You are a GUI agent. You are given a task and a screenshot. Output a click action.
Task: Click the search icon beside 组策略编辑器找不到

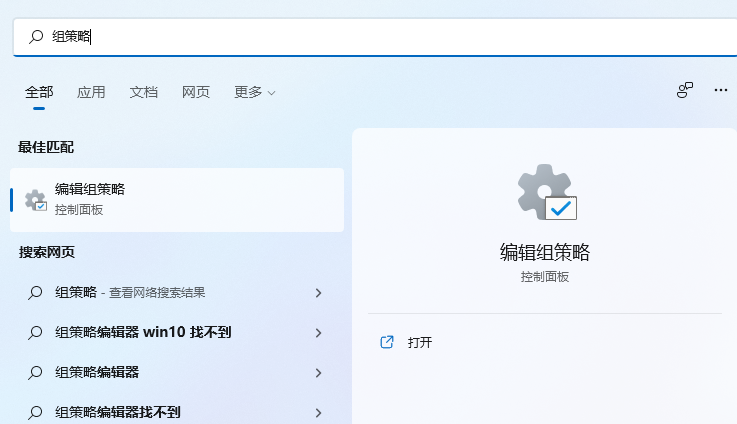(x=35, y=412)
